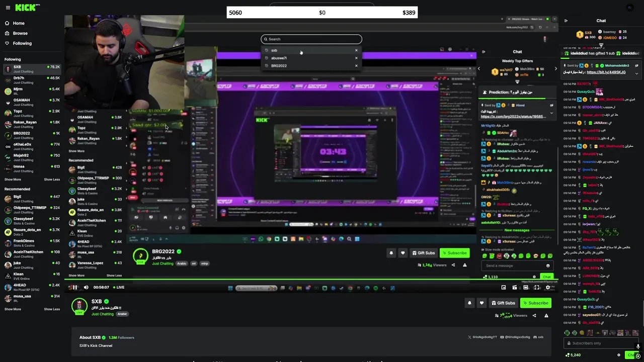The height and width of the screenshot is (362, 644).
Task: Open tmnaa channel in Following list
Action: pyautogui.click(x=32, y=168)
